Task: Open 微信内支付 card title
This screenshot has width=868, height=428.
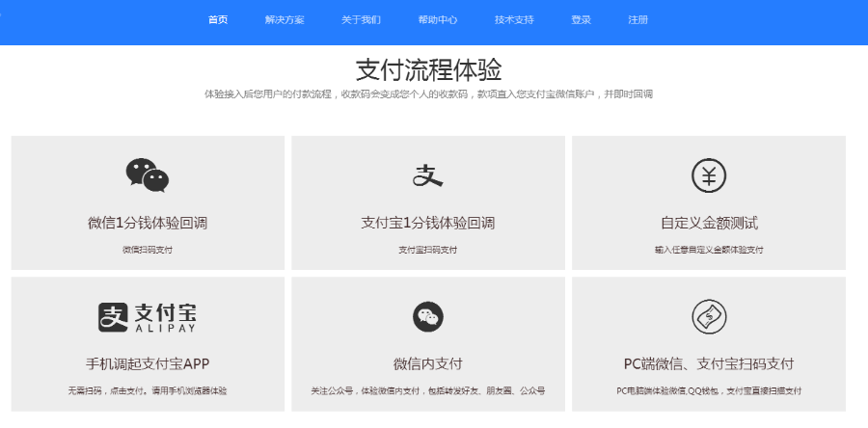Action: click(x=428, y=363)
